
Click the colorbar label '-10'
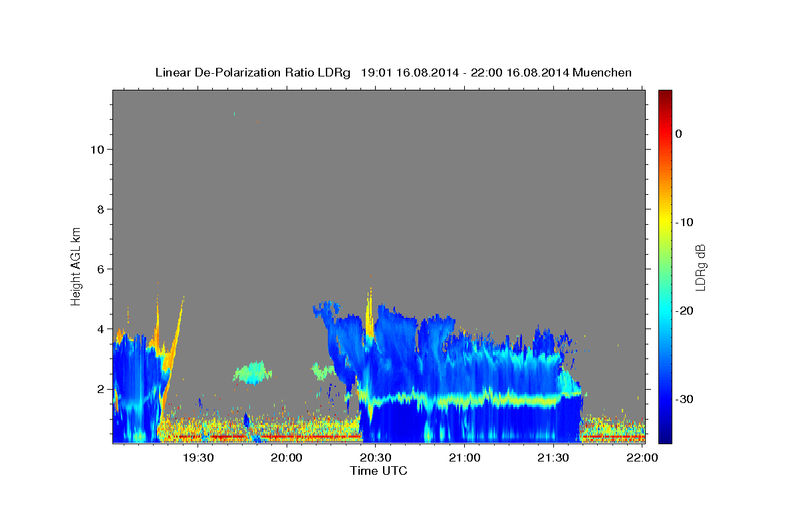(684, 222)
